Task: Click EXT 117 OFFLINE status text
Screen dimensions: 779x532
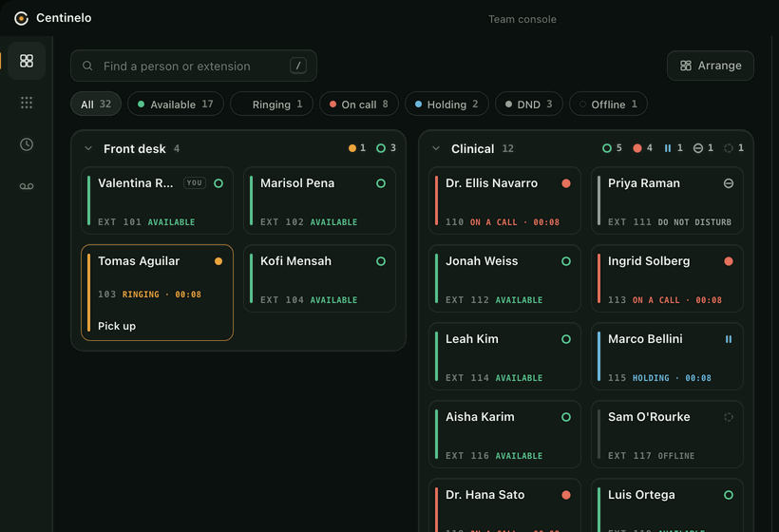Action: coord(652,455)
